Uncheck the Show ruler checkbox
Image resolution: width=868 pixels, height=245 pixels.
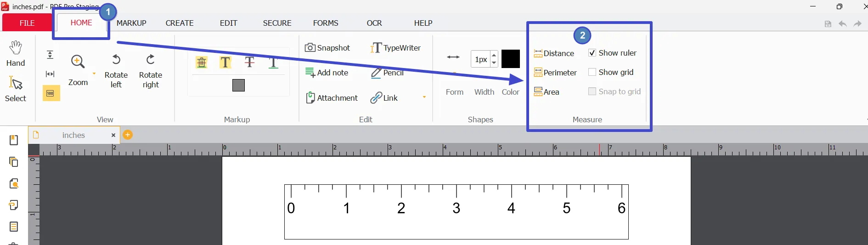pyautogui.click(x=592, y=53)
